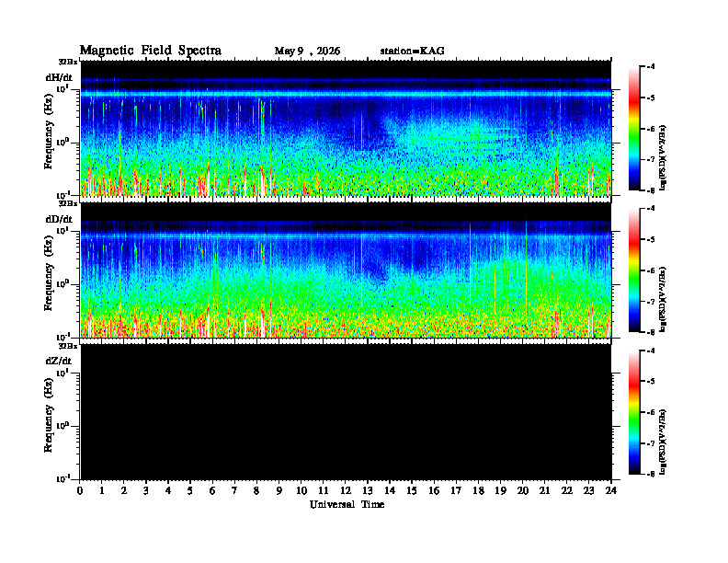
Task: Click the "6" hour tick label on the time axis
Action: (212, 491)
